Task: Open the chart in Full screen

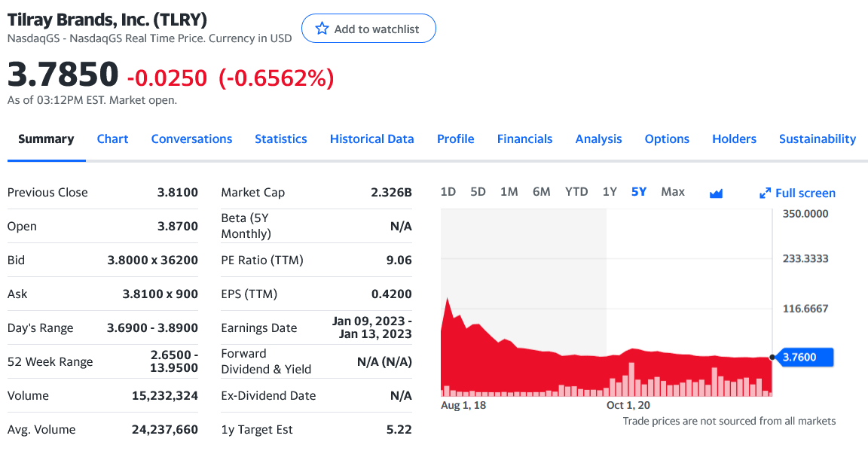Action: point(797,193)
